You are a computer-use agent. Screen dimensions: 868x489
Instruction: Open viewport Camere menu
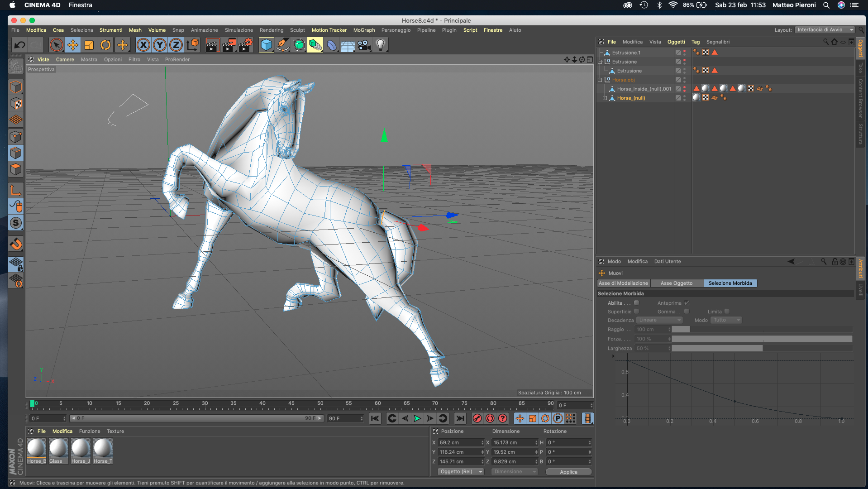tap(65, 59)
